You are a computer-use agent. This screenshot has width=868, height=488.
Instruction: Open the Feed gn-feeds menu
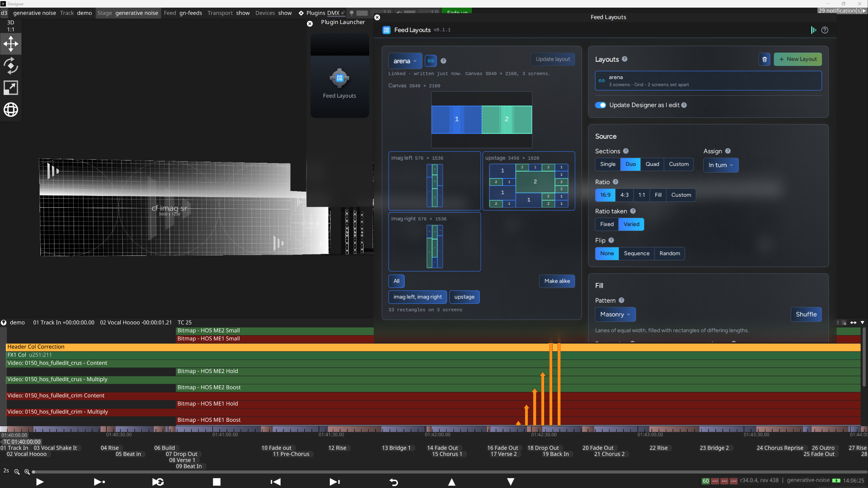[183, 13]
